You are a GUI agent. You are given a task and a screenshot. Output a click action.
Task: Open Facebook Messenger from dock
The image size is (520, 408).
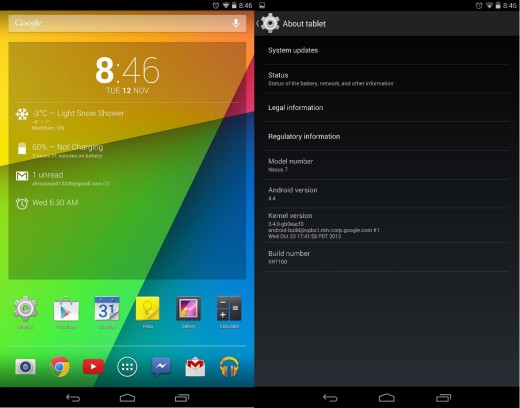click(161, 367)
